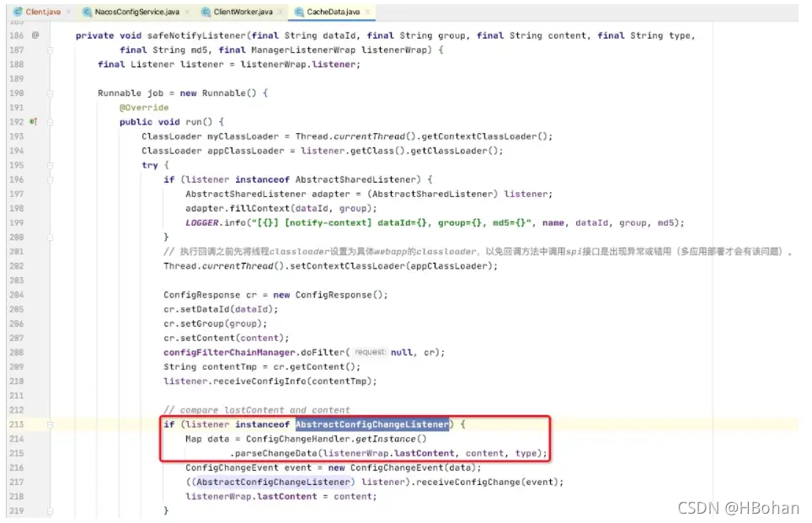Switch to the NacosConfigService.java tab
The image size is (812, 523).
click(136, 12)
